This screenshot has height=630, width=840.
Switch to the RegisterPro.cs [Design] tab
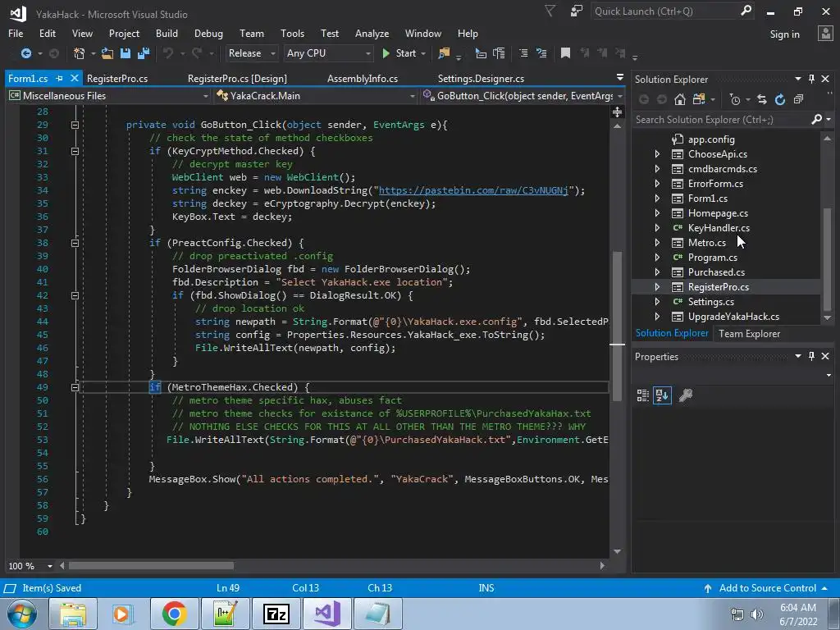(237, 78)
